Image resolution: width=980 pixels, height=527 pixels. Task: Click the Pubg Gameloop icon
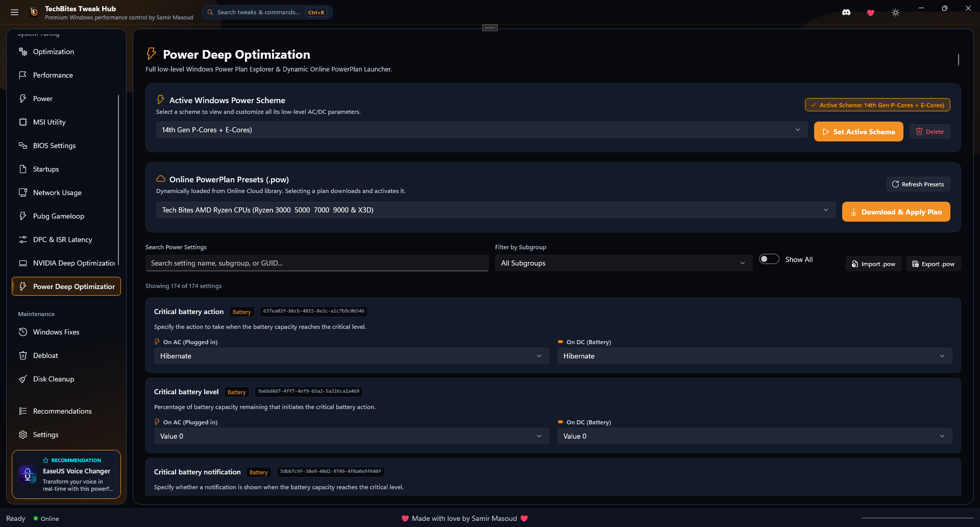(x=23, y=216)
